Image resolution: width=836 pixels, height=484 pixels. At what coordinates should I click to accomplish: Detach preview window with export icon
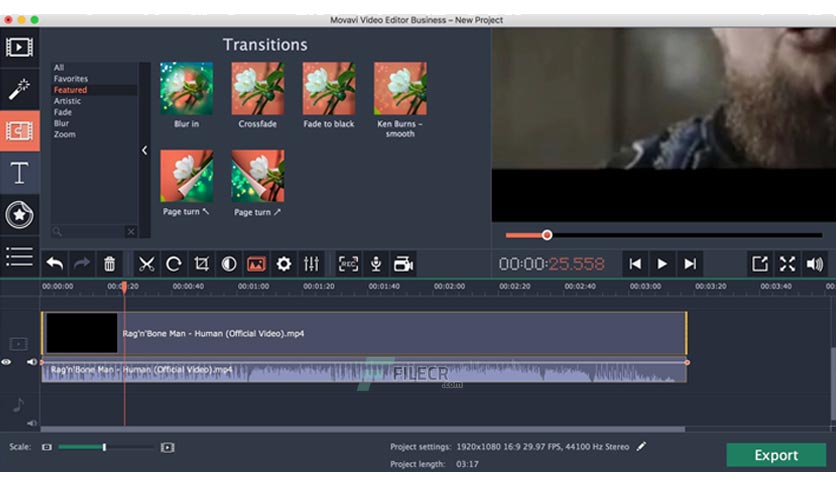pyautogui.click(x=760, y=264)
